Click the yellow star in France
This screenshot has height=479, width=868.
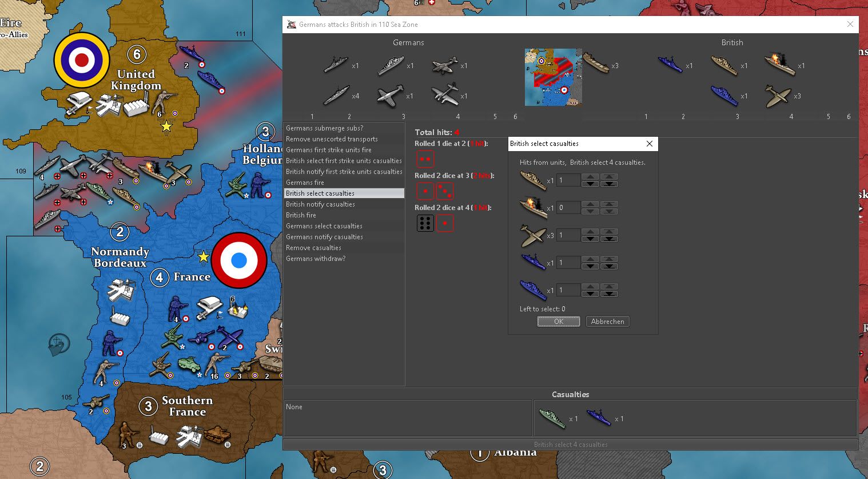coord(203,257)
